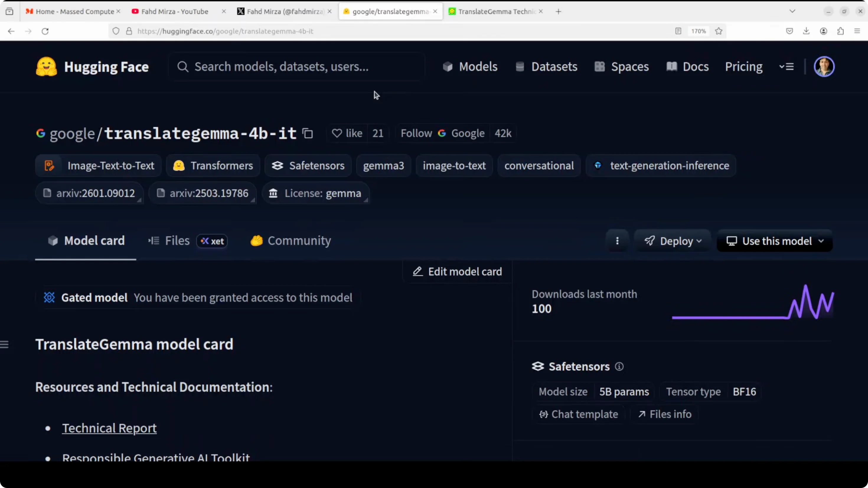
Task: Click the user profile avatar
Action: tap(824, 67)
